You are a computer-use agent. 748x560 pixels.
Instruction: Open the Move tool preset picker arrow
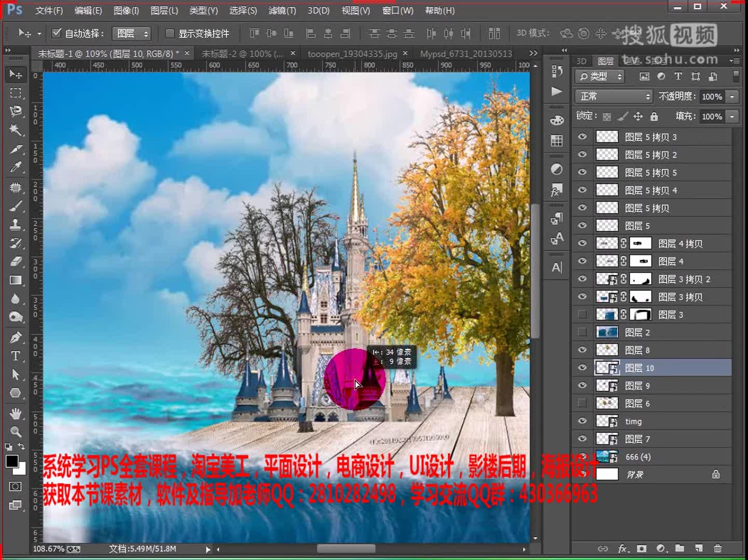(x=39, y=34)
